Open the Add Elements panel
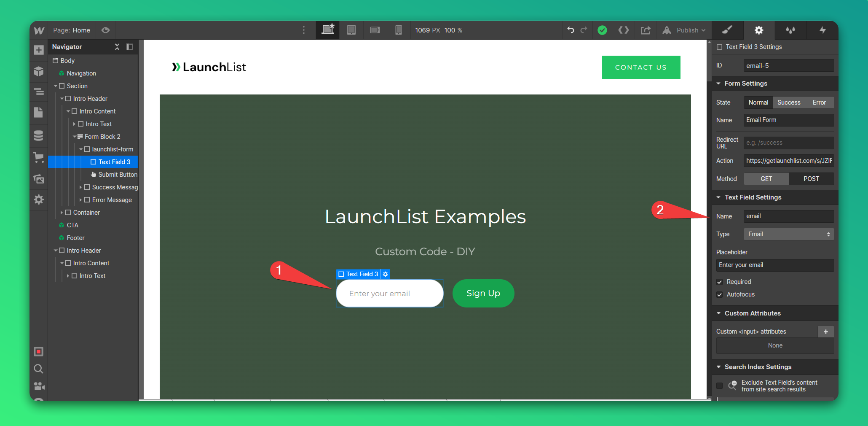The image size is (868, 426). 39,50
